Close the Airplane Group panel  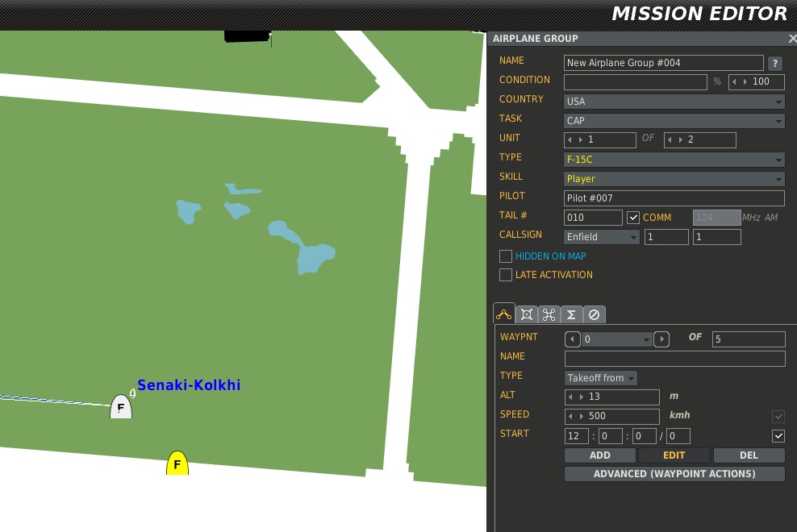(792, 39)
